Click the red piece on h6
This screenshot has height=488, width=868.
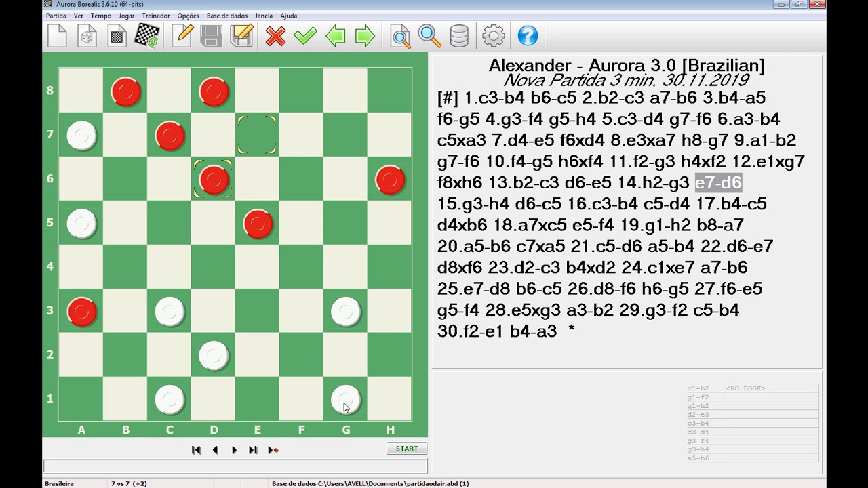(x=390, y=180)
